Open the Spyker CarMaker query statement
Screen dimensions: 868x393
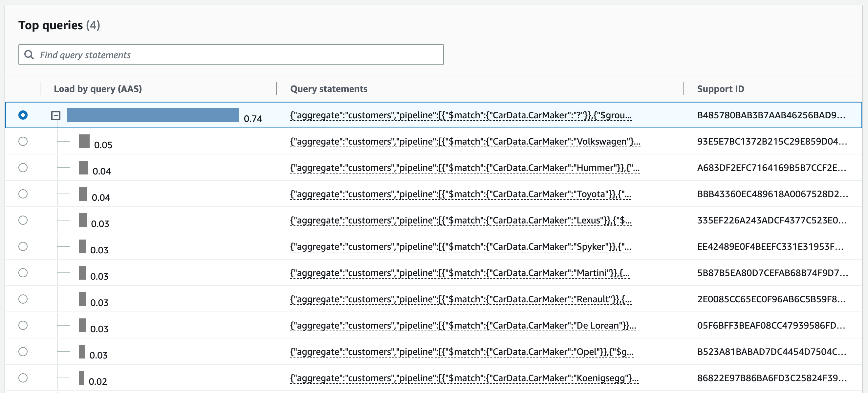coord(460,246)
